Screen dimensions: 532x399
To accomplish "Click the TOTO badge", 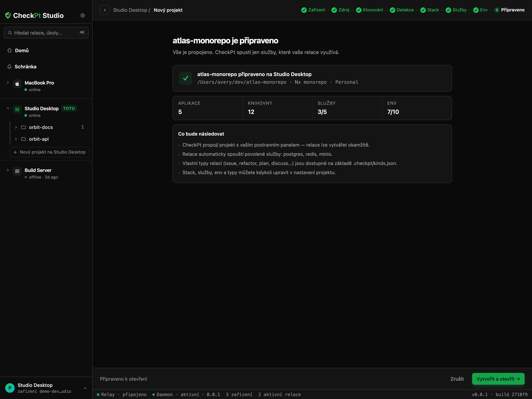I will [x=69, y=108].
